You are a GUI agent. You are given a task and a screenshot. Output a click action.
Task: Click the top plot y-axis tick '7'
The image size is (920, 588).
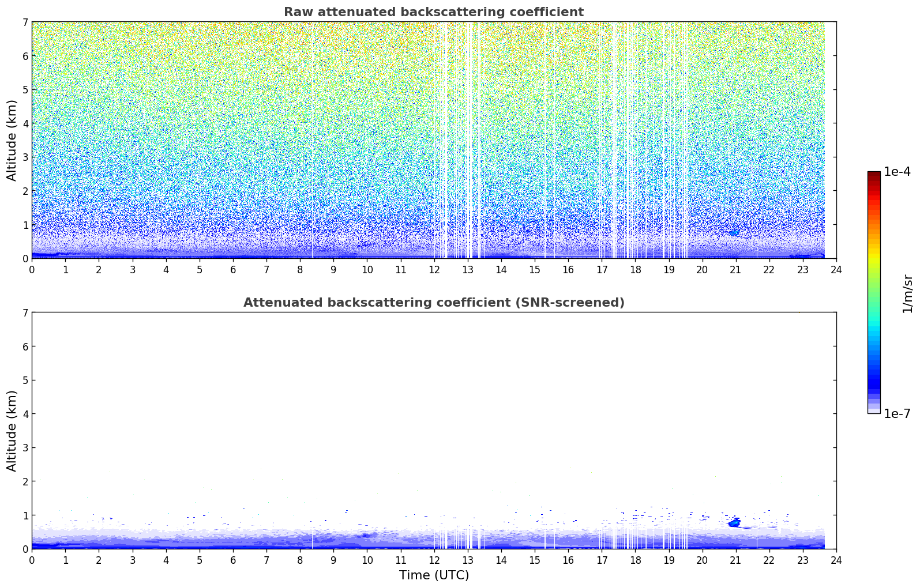25,22
